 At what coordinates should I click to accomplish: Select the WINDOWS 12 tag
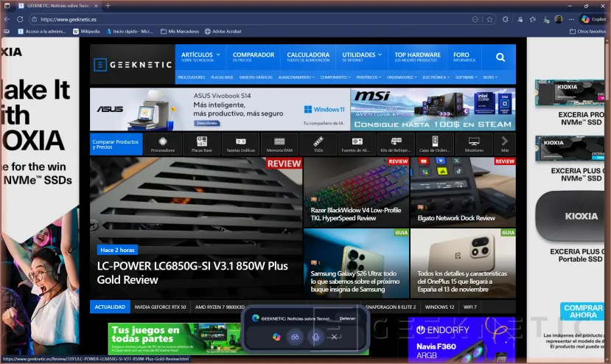[439, 307]
